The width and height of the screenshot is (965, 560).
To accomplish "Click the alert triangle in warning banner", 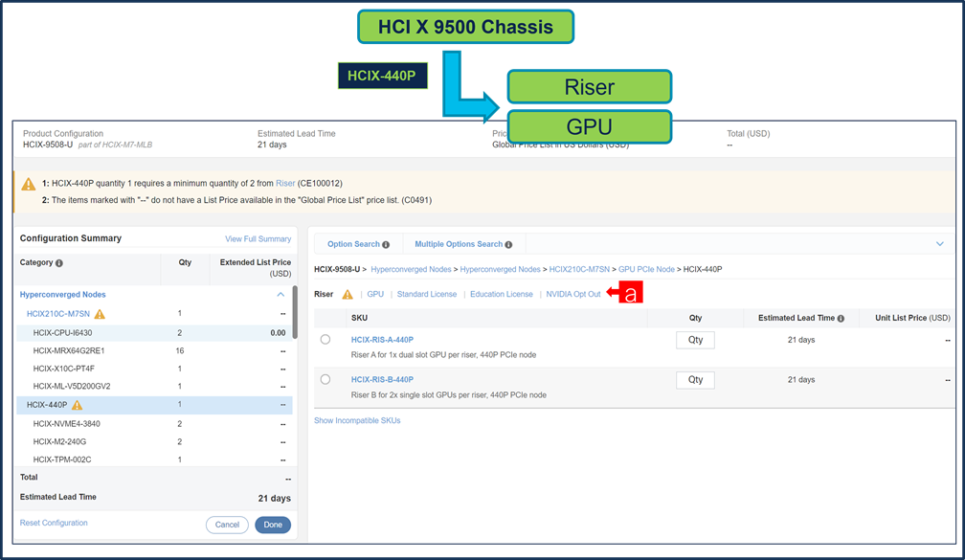I will (29, 184).
